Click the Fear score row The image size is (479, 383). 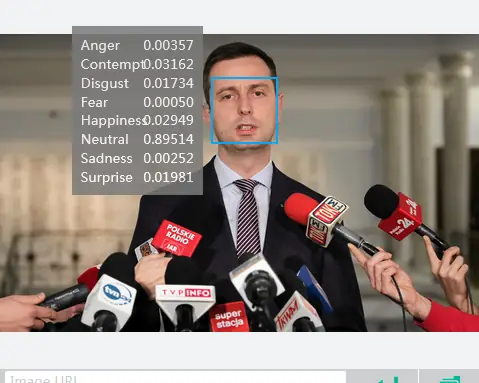(137, 102)
